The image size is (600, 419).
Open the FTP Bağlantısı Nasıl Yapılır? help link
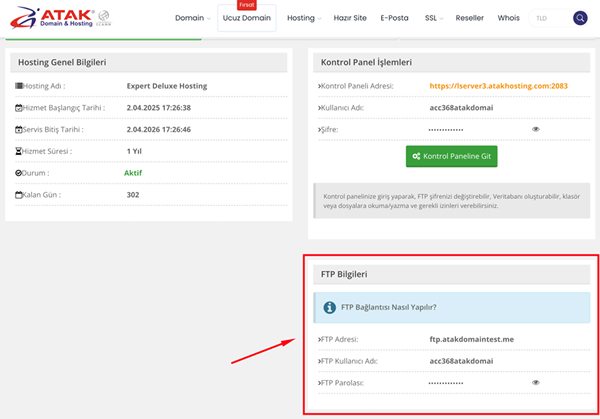(x=389, y=307)
